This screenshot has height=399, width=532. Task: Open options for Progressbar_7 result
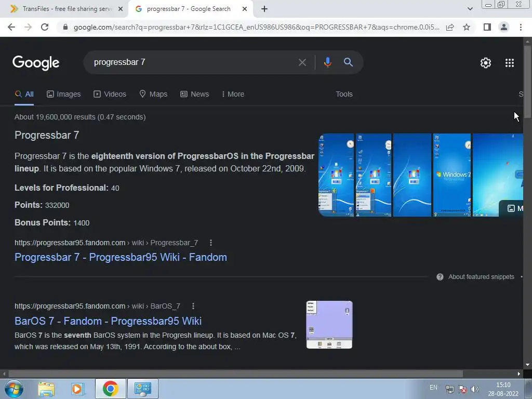click(211, 243)
